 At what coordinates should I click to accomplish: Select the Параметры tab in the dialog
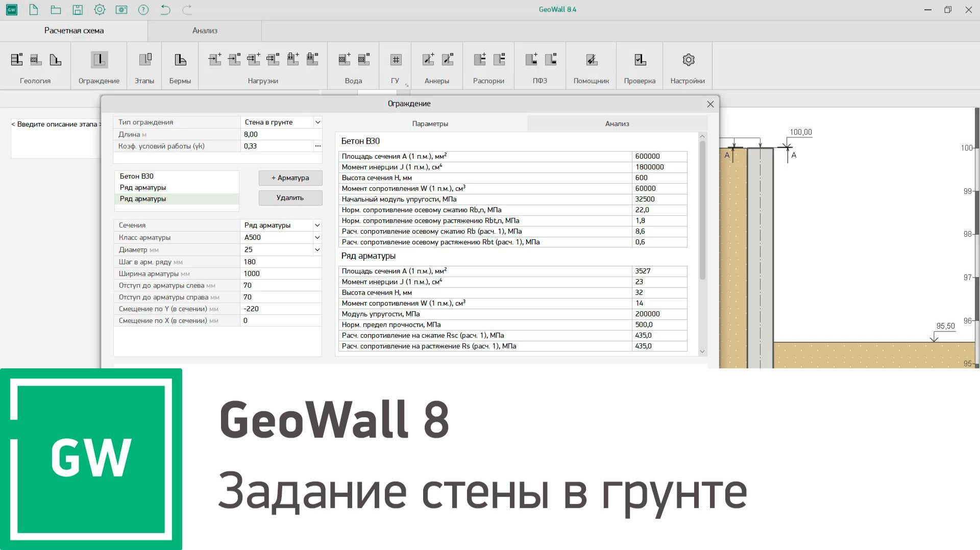tap(430, 123)
